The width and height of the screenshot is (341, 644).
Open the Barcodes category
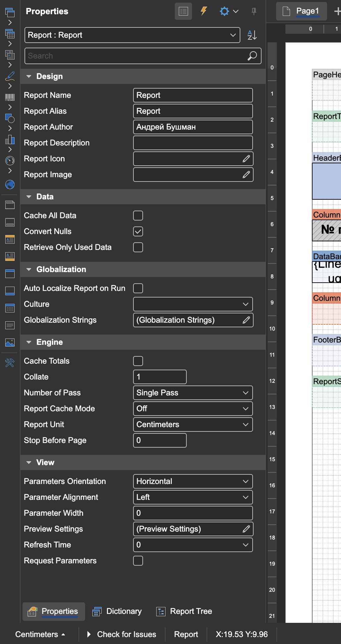10,97
